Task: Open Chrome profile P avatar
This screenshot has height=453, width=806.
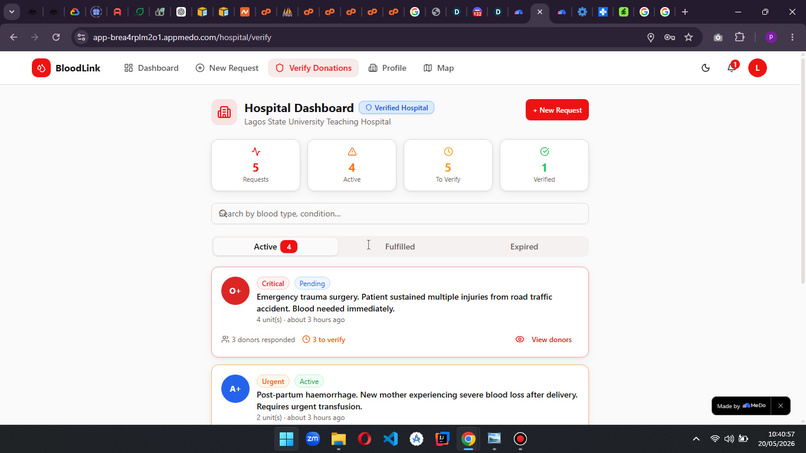Action: point(771,37)
